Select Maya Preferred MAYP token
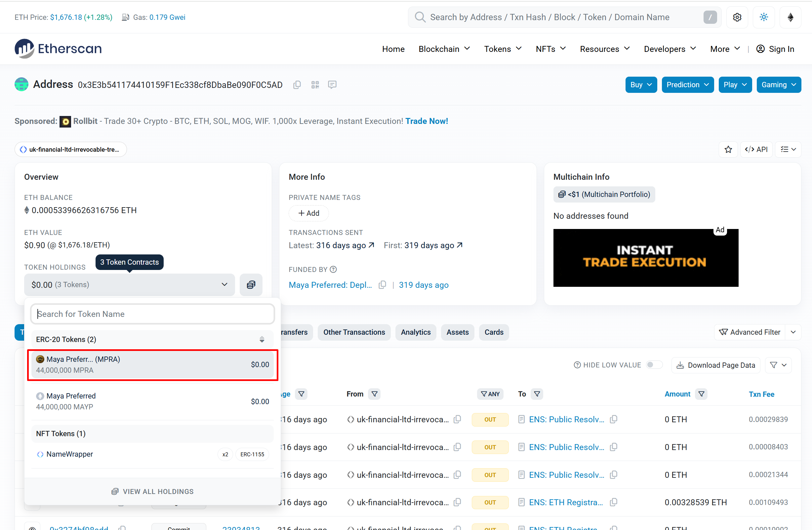 (152, 401)
